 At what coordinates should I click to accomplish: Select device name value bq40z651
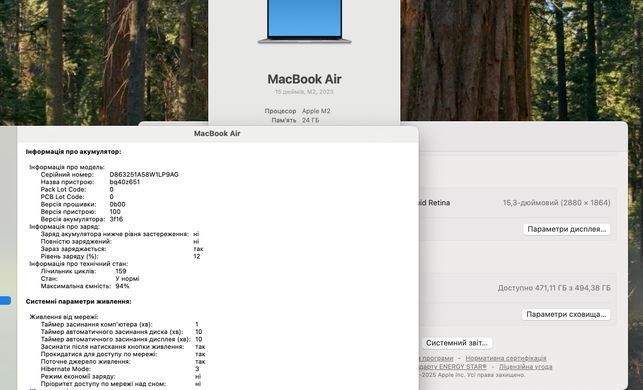pyautogui.click(x=125, y=182)
